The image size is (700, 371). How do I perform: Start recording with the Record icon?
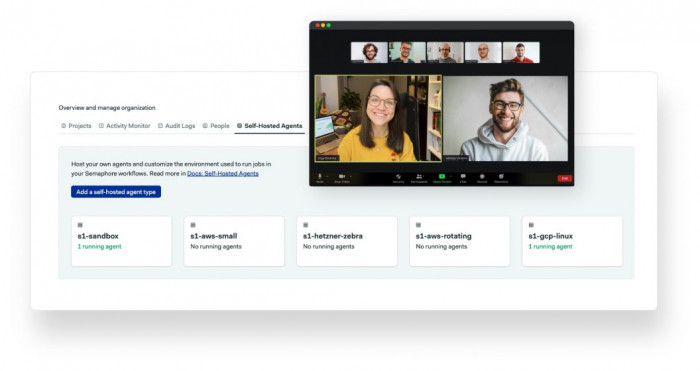[x=482, y=177]
